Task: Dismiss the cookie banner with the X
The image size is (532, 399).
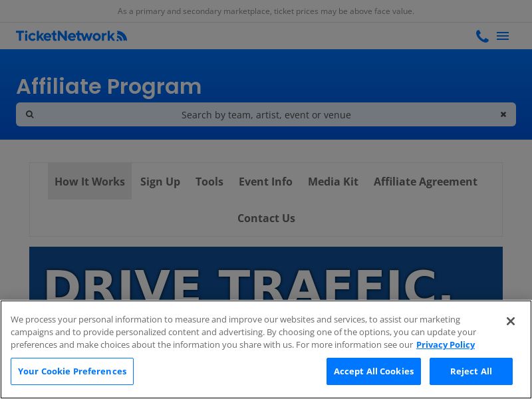Action: 510,321
